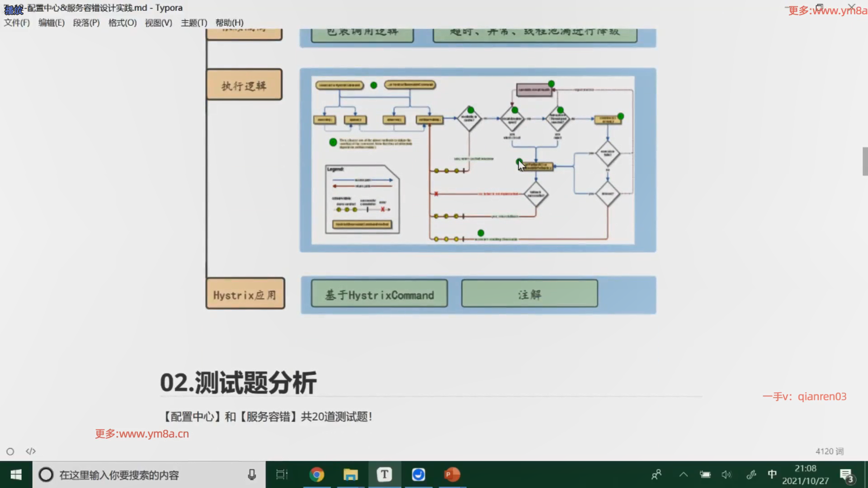Open the notification center icon
The width and height of the screenshot is (868, 488).
tap(846, 475)
